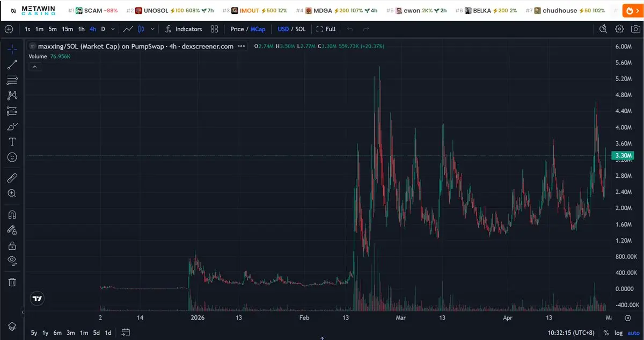Toggle magnet mode for drawings

[12, 214]
